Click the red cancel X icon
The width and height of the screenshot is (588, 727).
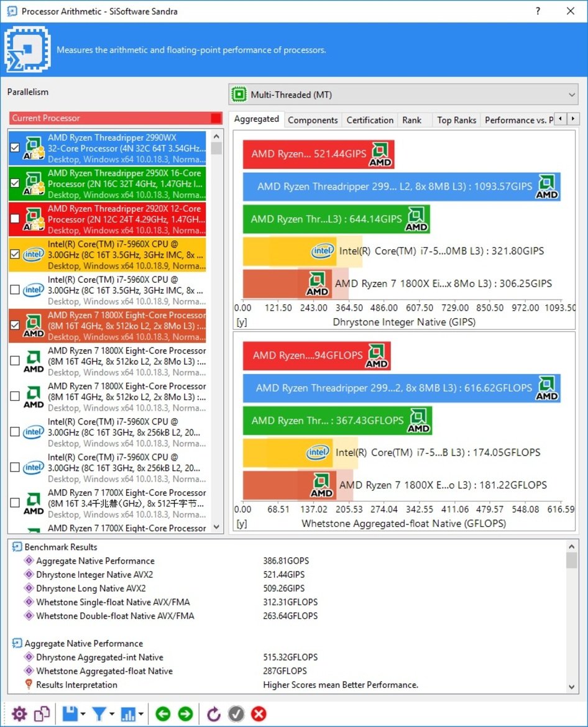(259, 713)
